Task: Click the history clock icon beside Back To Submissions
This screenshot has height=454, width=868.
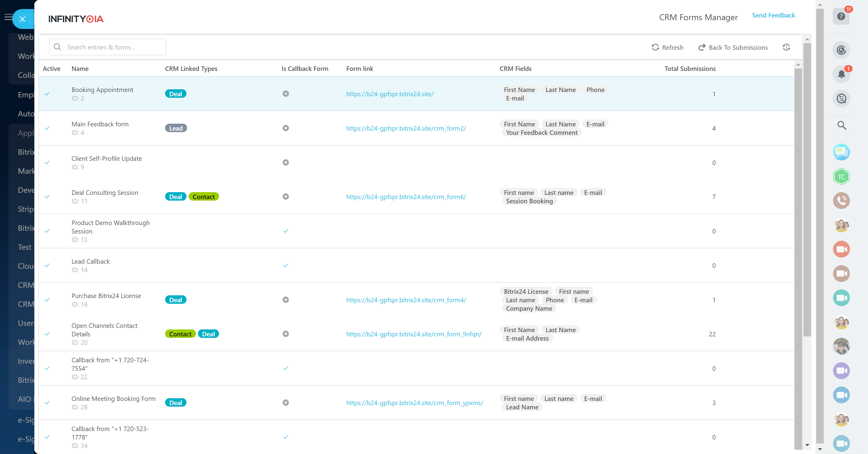Action: point(786,47)
